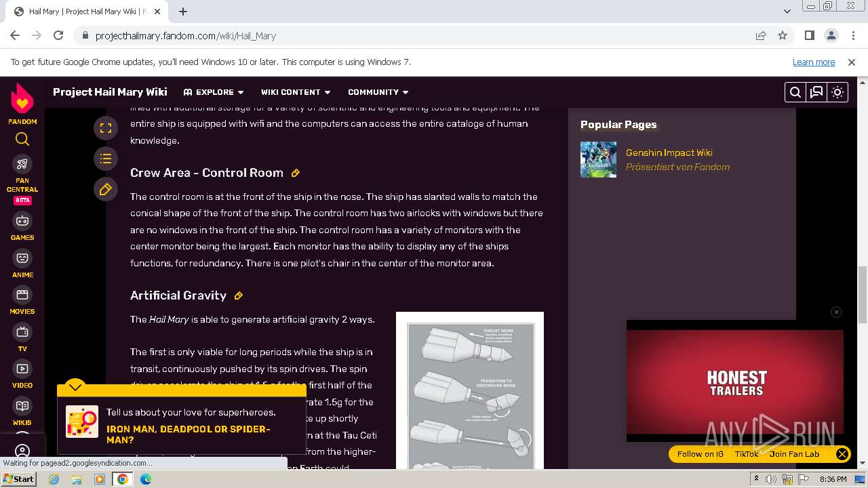Select the Hail Mary wiki browser tab

pos(88,12)
